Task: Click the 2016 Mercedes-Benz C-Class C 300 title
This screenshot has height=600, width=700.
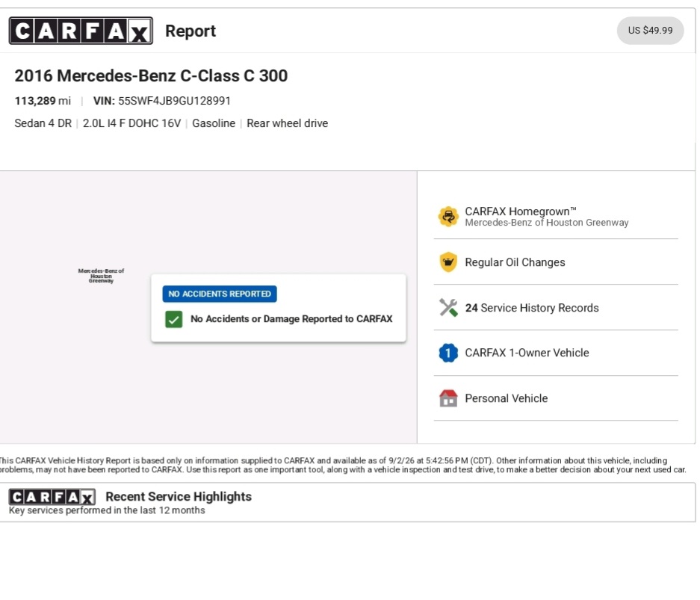Action: coord(151,76)
